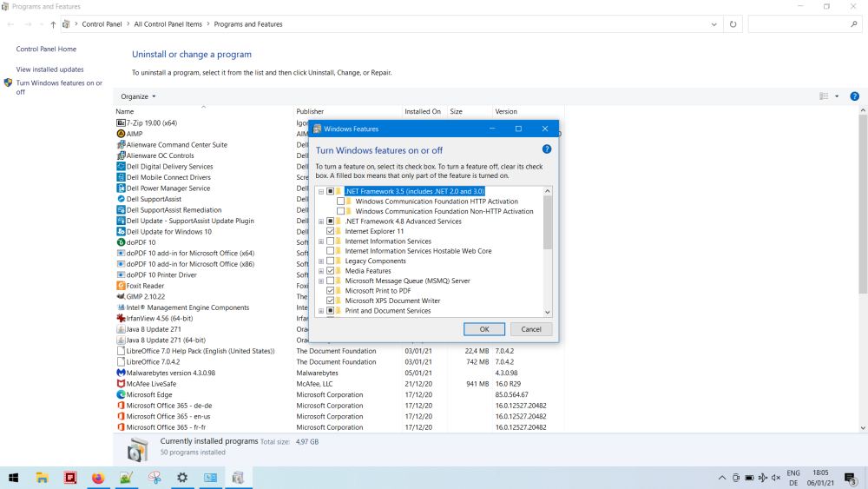Screen dimensions: 868x489
Task: Open the Control Panel Home link
Action: 46,49
